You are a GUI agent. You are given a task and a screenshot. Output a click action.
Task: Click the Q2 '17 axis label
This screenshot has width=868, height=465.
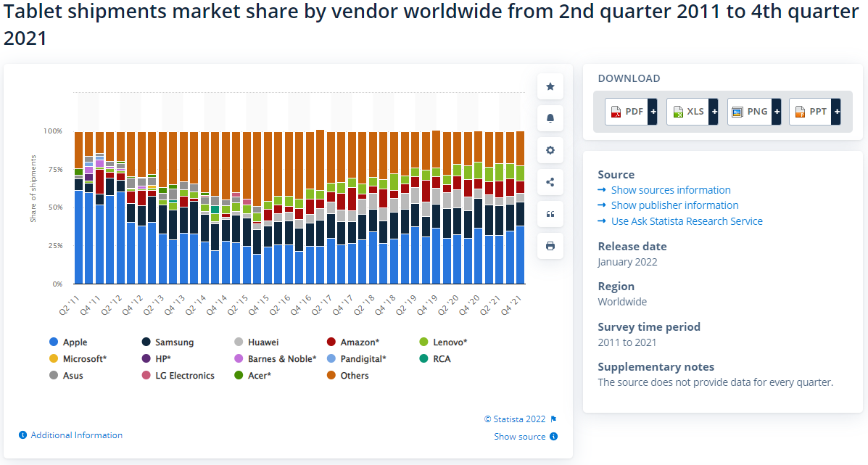(x=322, y=306)
